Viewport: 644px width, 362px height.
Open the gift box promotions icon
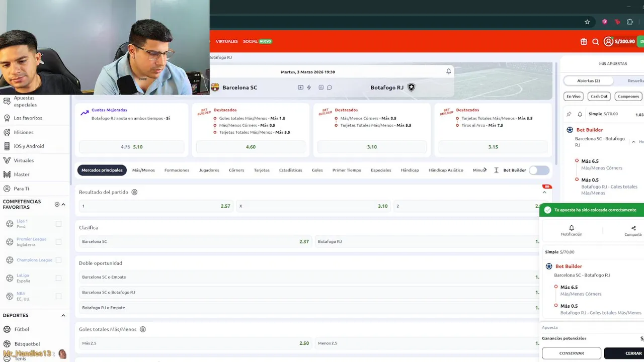click(x=584, y=42)
